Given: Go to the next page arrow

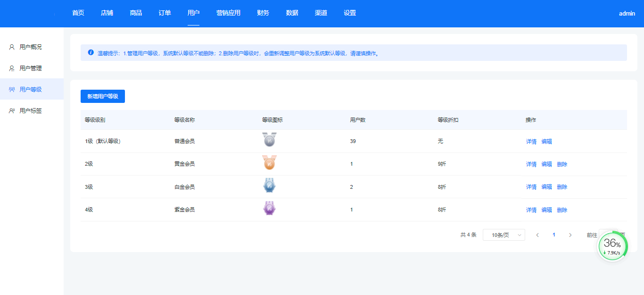Looking at the screenshot, I should pos(570,235).
